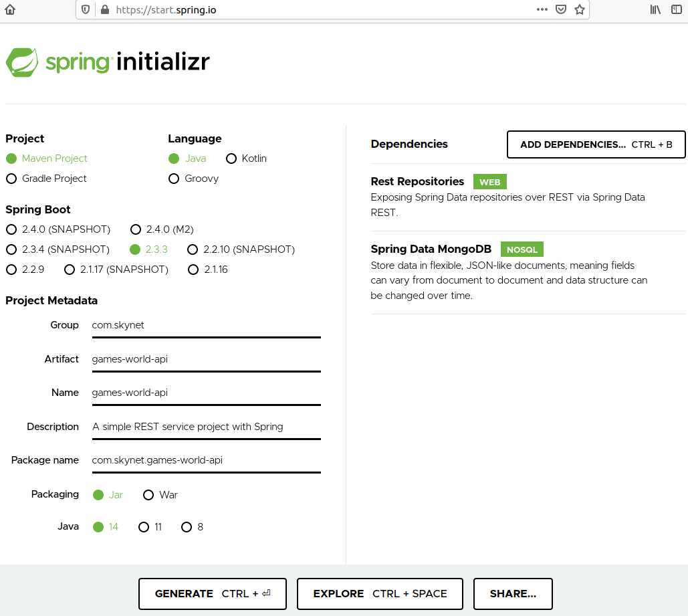Select Java version 11
688x616 pixels.
143,527
